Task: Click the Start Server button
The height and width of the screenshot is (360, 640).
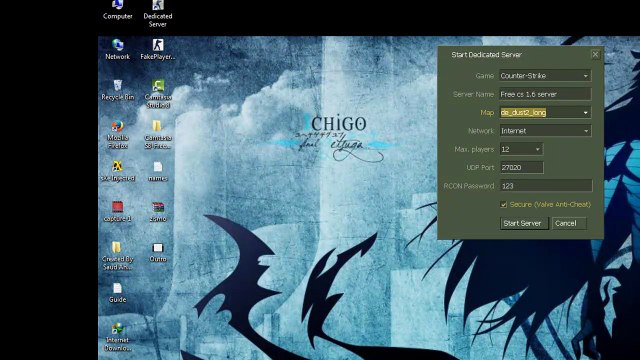Action: (524, 223)
